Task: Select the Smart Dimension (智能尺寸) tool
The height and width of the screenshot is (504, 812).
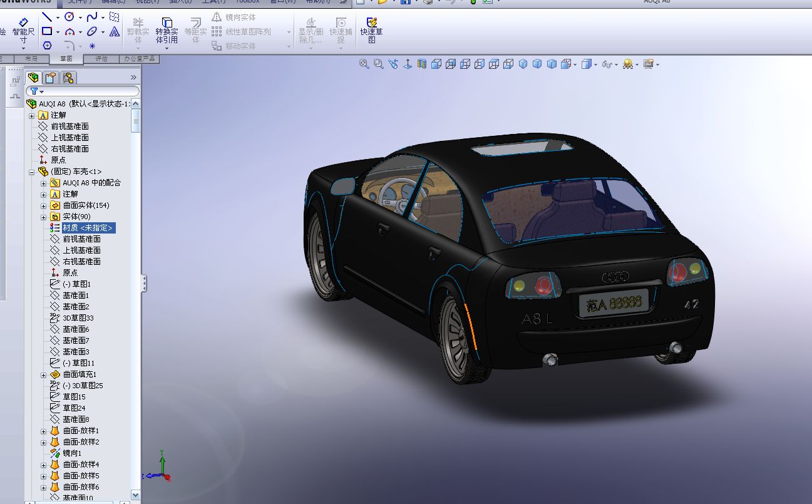Action: [23, 29]
